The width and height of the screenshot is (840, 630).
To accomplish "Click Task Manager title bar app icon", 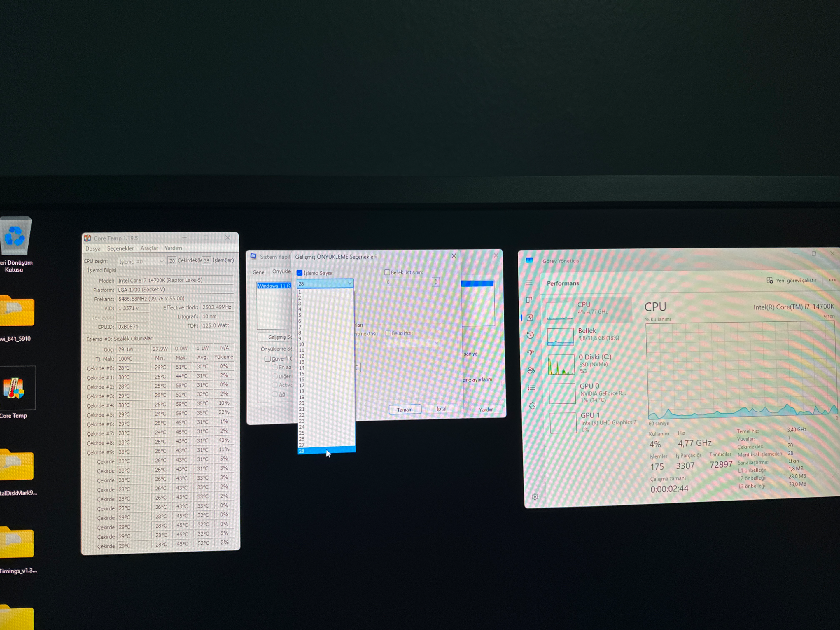I will tap(529, 260).
